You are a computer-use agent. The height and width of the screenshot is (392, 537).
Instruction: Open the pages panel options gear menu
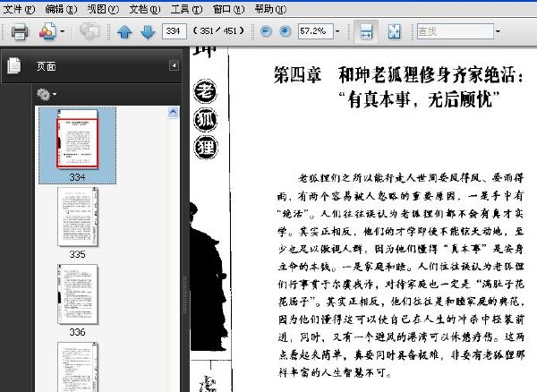pos(47,94)
